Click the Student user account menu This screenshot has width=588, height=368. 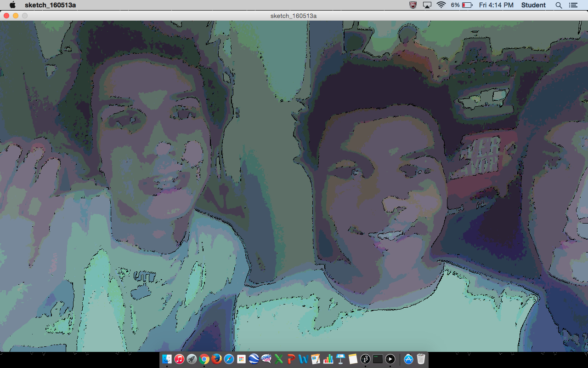click(533, 5)
